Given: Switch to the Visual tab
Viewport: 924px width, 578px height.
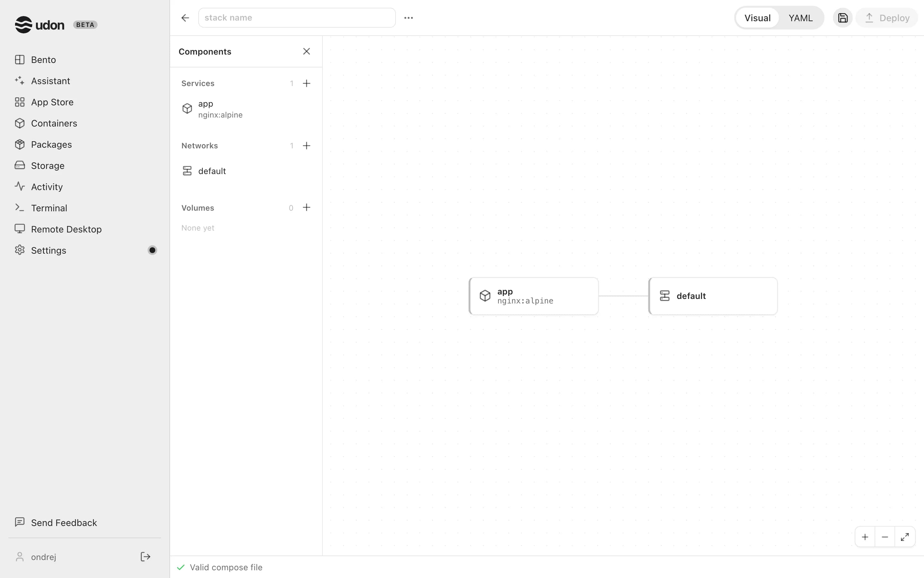Looking at the screenshot, I should coord(757,18).
